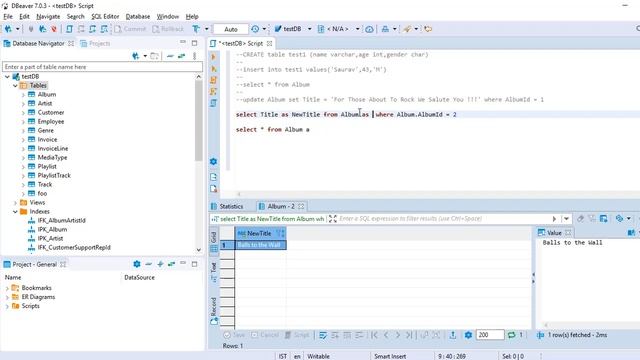Select the IFK_AlbumArtistId index
640x360 pixels.
pyautogui.click(x=61, y=220)
